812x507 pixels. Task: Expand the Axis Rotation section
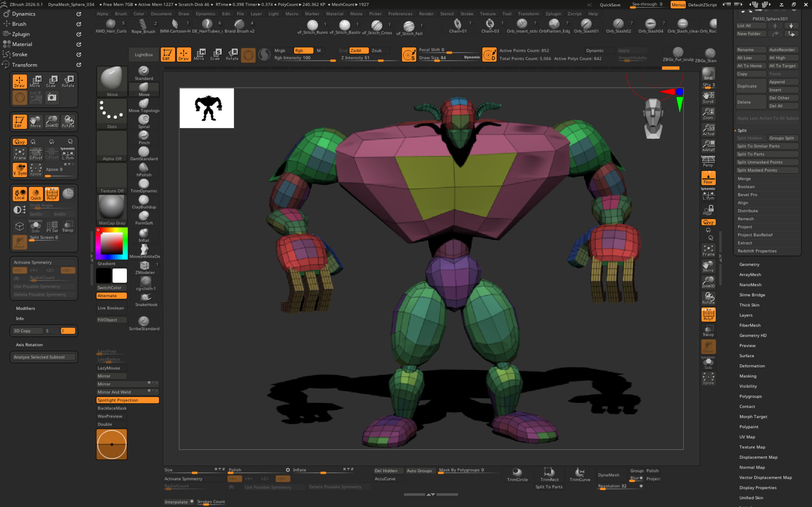[29, 344]
